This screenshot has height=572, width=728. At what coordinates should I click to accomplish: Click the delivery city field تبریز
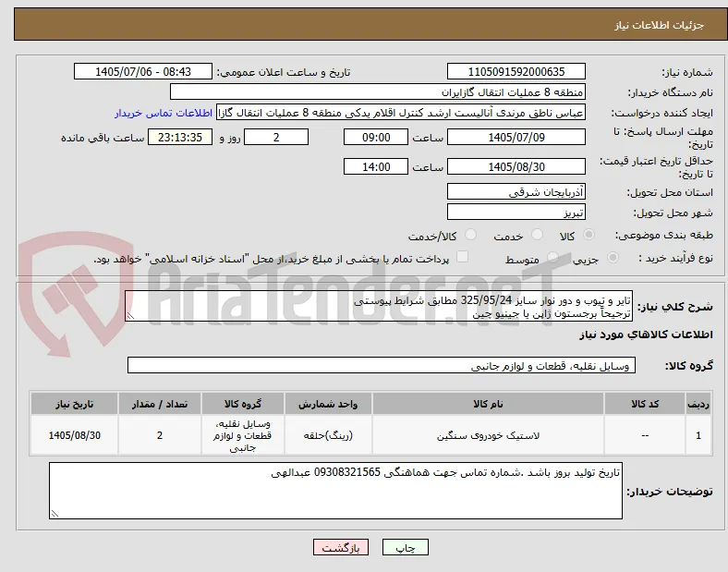click(x=516, y=213)
